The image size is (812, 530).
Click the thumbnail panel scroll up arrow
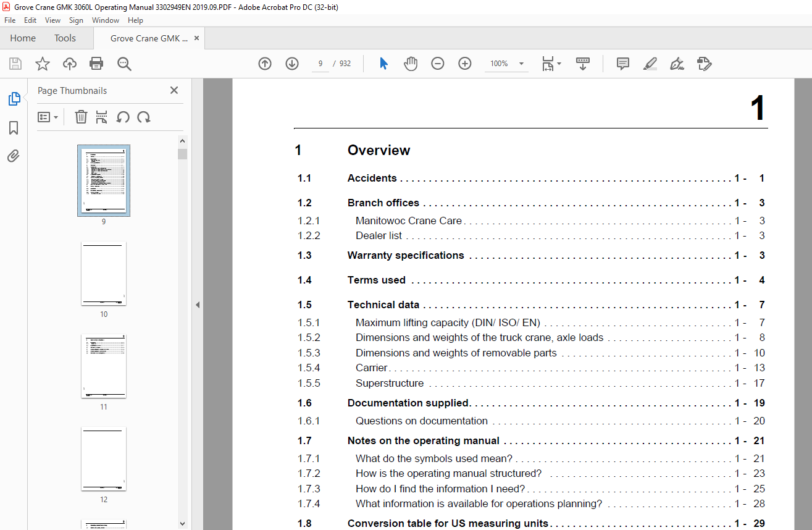(x=182, y=140)
